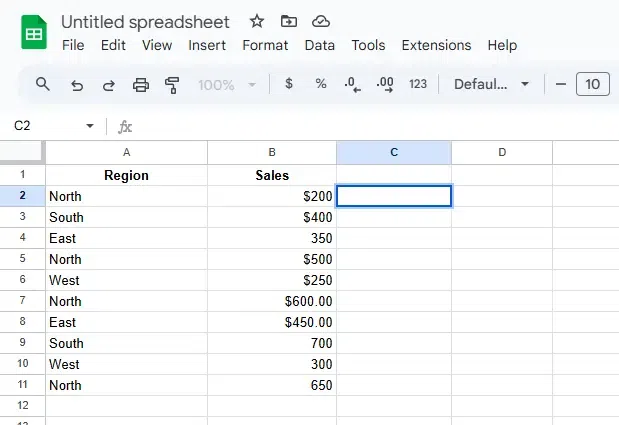The width and height of the screenshot is (619, 425).
Task: Activate the Paint format tool
Action: point(172,84)
